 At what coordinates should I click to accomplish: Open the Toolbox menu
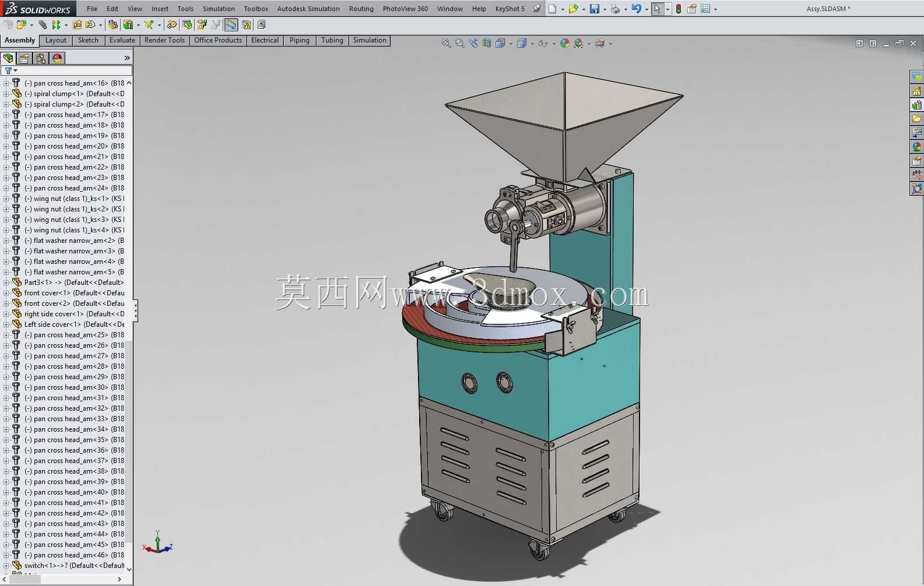pyautogui.click(x=256, y=9)
